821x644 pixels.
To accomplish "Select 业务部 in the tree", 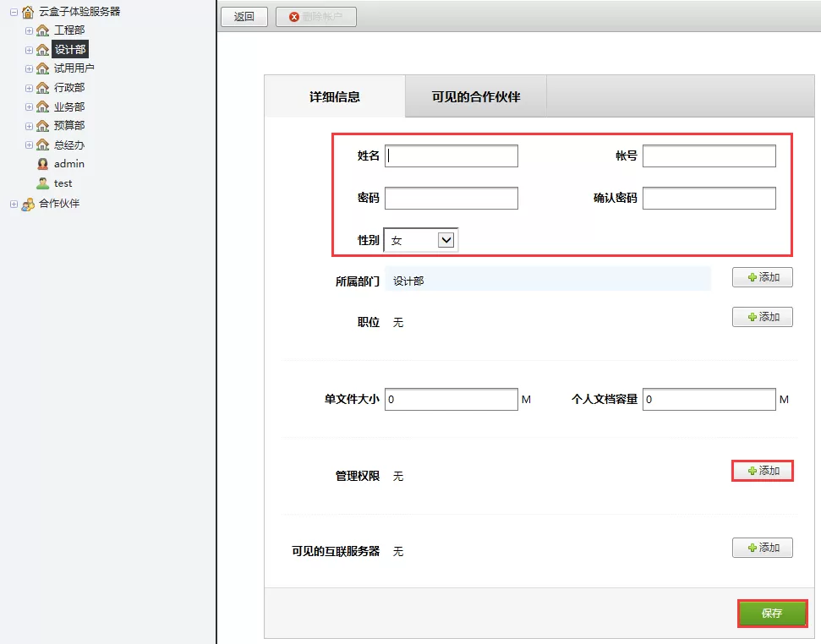I will coord(69,106).
